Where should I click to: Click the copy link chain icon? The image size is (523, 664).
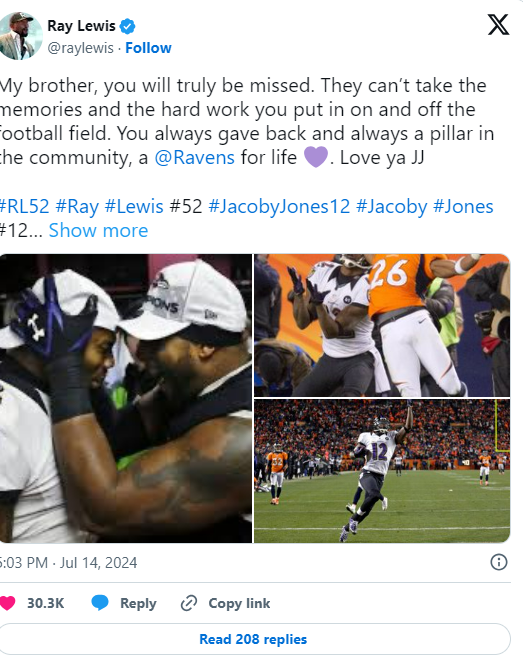coord(189,603)
